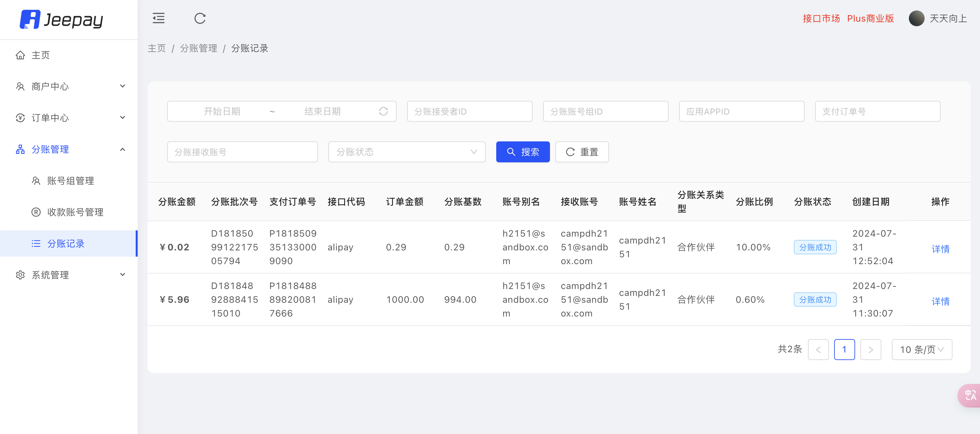Viewport: 980px width, 434px height.
Task: Click the refresh page icon in header
Action: coord(200,18)
